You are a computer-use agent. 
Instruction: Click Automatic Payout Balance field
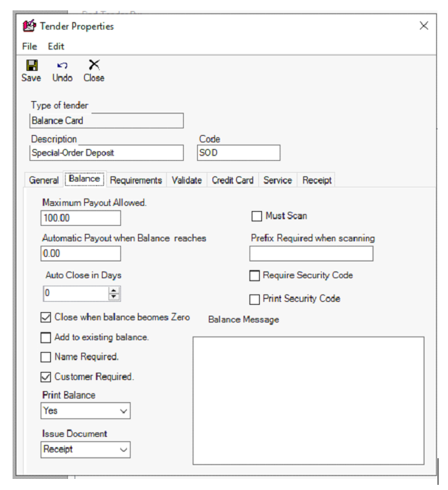80,253
